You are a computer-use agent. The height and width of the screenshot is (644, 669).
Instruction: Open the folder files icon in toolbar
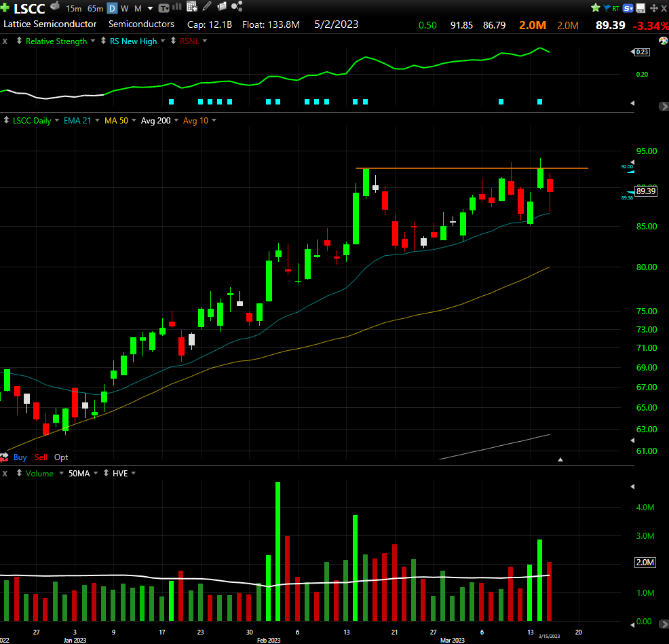coord(222,6)
